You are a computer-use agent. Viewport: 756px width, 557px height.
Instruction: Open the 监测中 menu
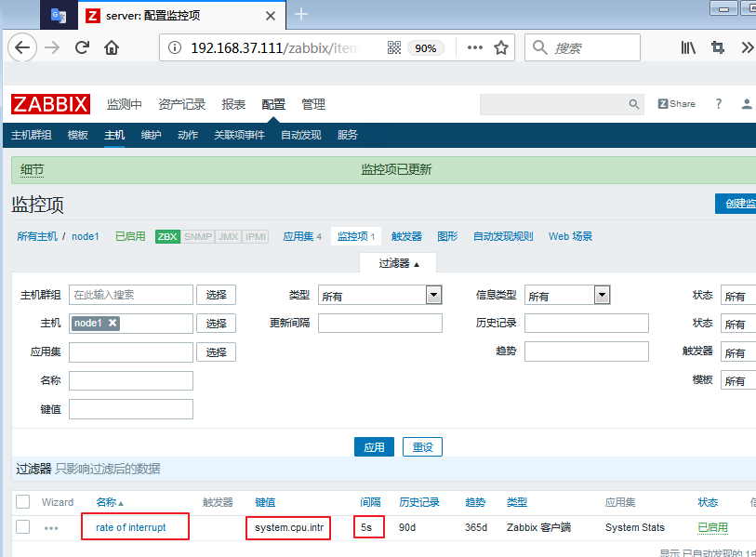coord(125,104)
